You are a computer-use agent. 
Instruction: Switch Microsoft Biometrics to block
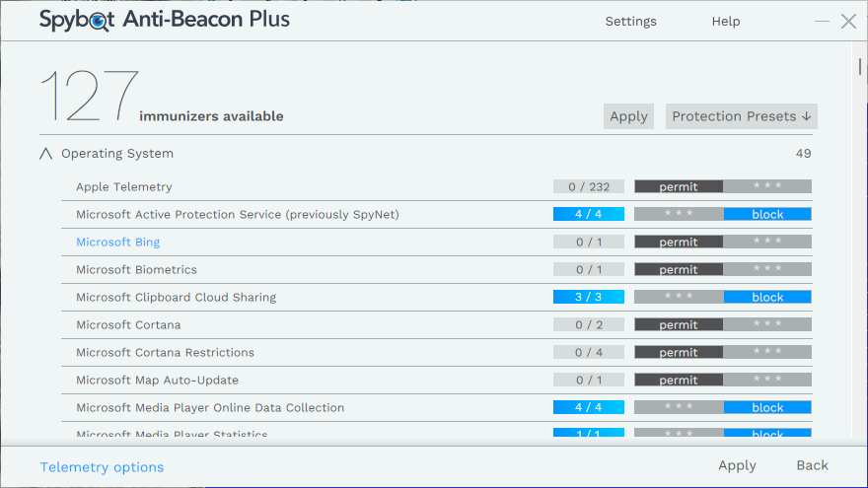[767, 269]
